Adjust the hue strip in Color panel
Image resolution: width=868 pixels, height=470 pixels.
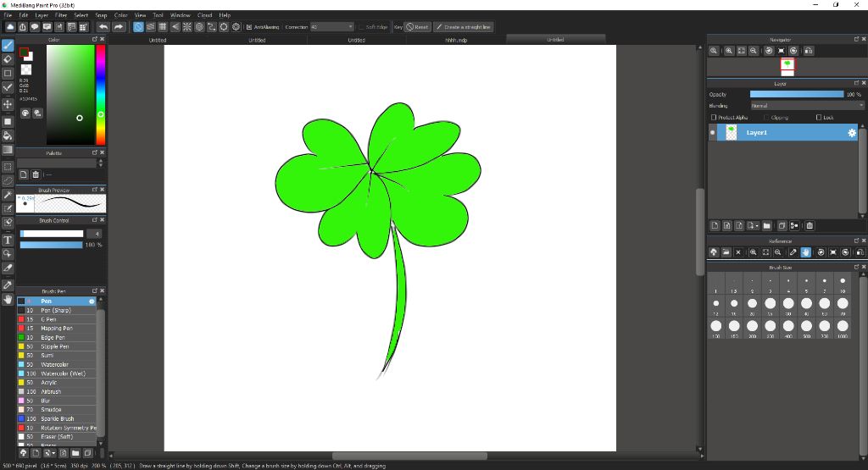click(101, 95)
